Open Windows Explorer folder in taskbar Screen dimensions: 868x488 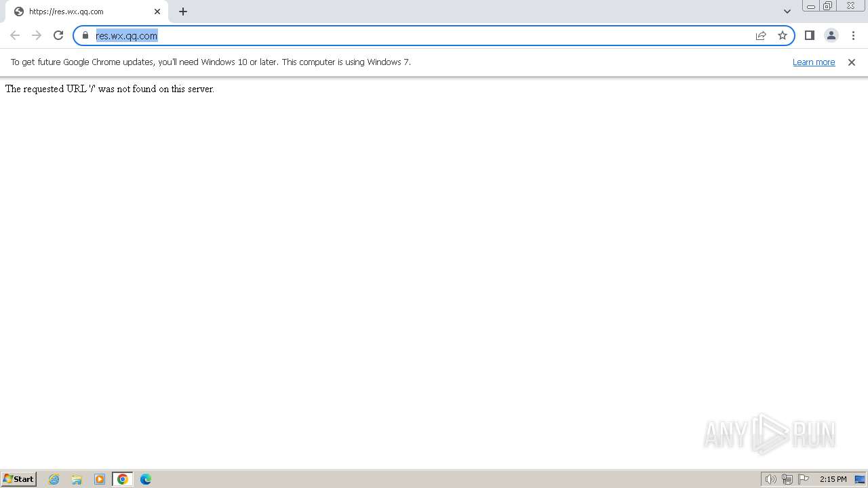pos(77,479)
